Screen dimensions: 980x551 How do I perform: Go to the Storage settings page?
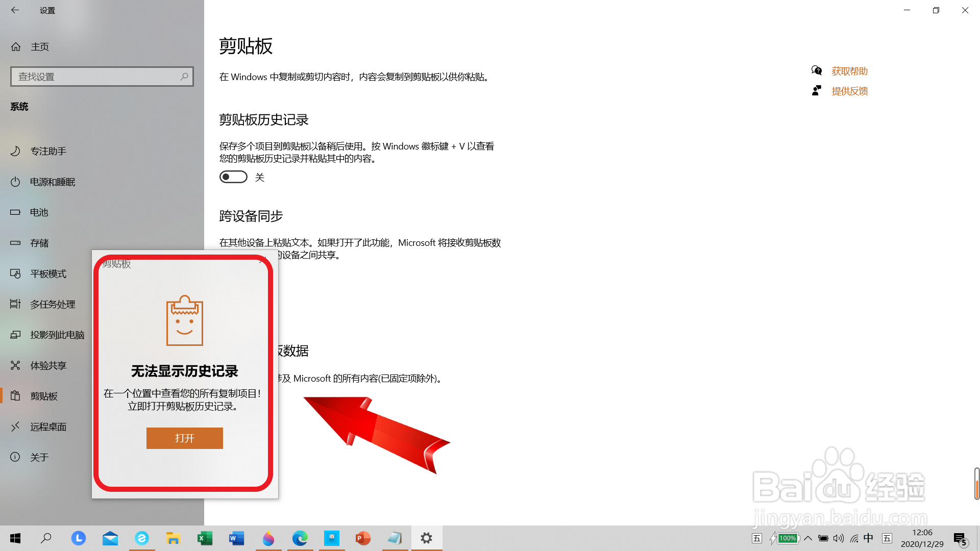pyautogui.click(x=39, y=243)
